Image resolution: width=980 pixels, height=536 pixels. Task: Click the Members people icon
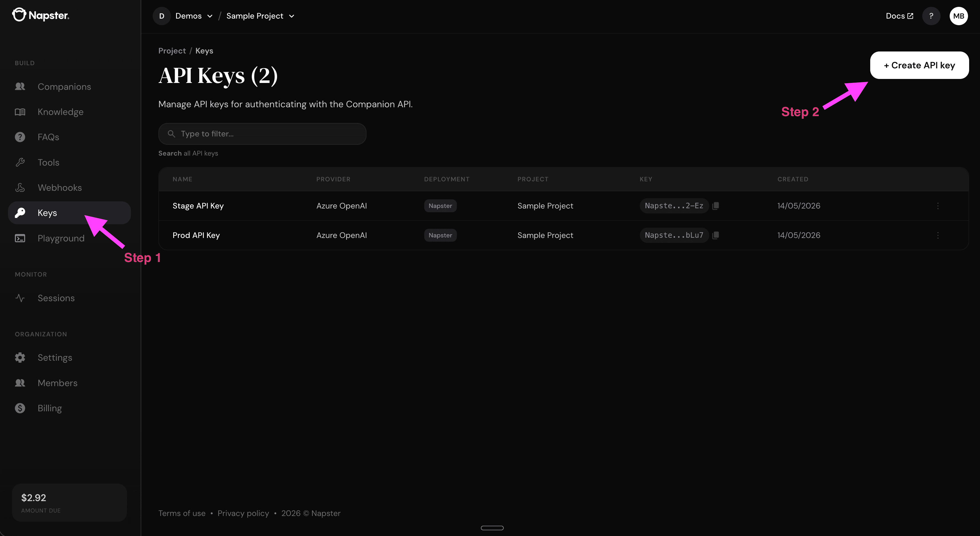pyautogui.click(x=20, y=383)
